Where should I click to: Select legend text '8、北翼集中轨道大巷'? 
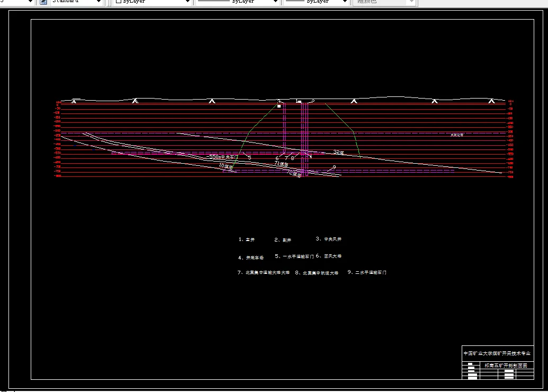317,273
